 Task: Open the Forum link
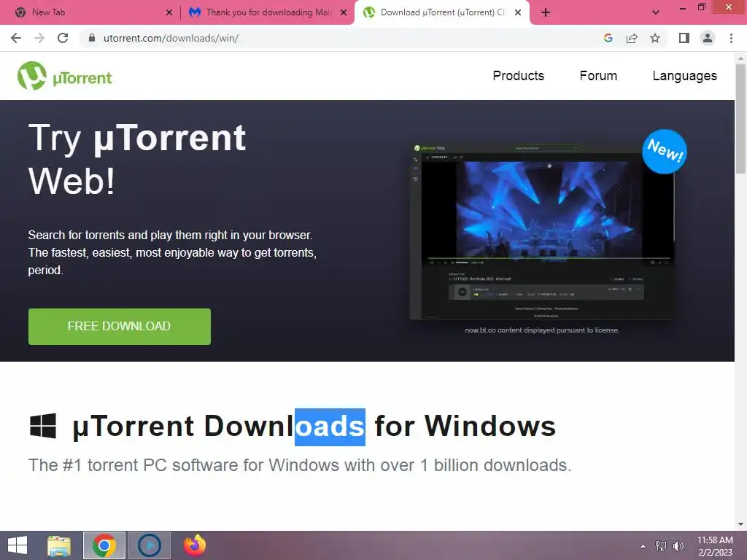click(x=598, y=76)
